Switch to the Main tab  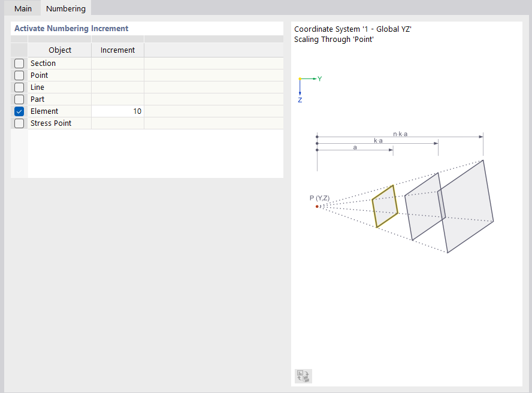point(23,8)
